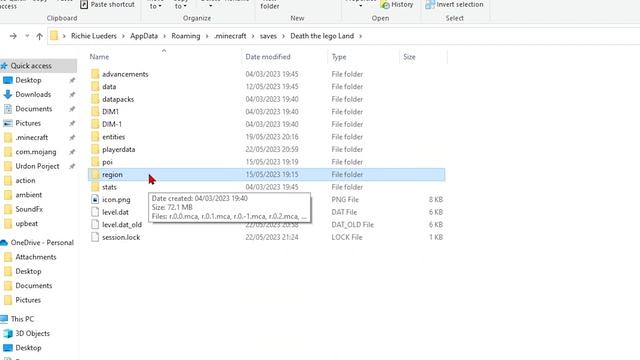
Task: Open Downloads in sidebar
Action: point(33,94)
